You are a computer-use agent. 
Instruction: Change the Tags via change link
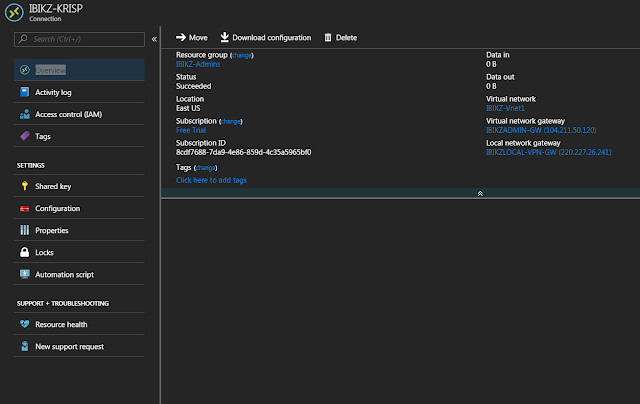205,168
